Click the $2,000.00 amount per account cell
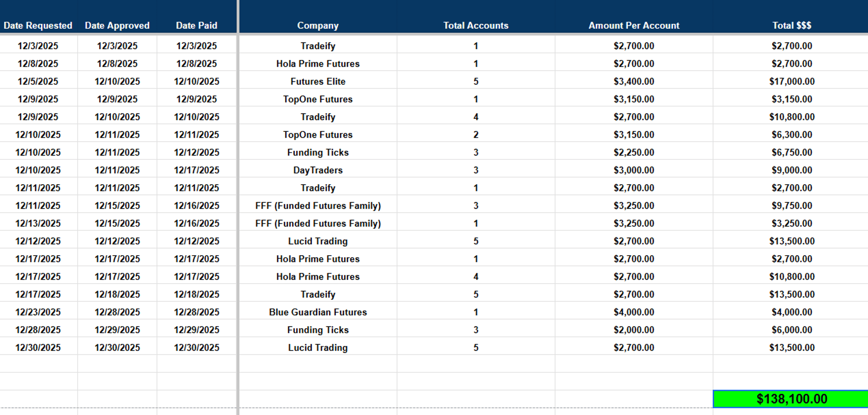Image resolution: width=868 pixels, height=415 pixels. click(x=634, y=330)
